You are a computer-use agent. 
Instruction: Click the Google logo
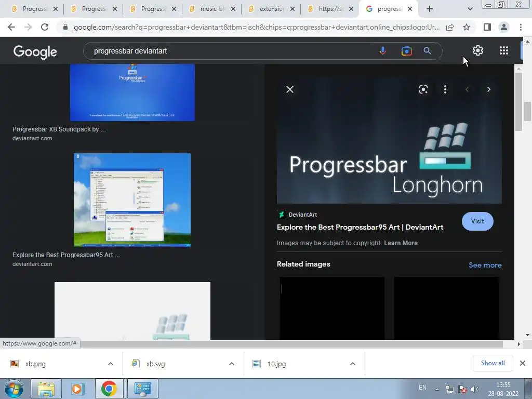[35, 52]
